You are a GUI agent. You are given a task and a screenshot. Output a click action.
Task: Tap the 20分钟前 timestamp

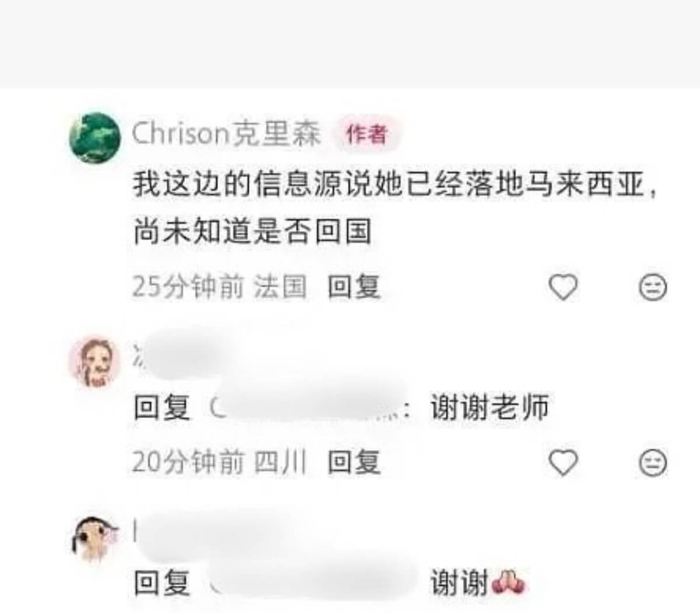[188, 463]
